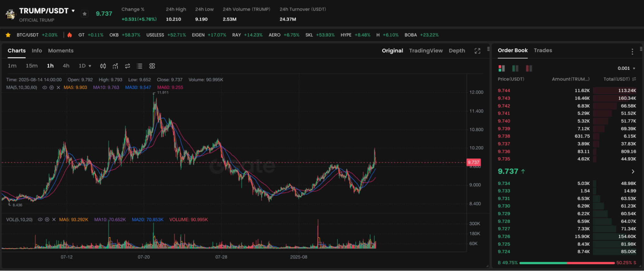
Task: Click the swap arrows icon in chart toolbar
Action: [128, 66]
